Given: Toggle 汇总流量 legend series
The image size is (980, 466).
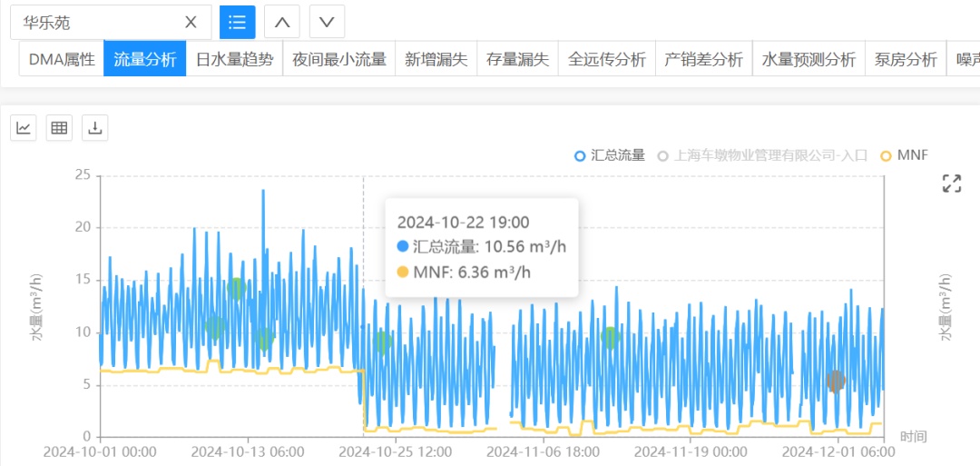Looking at the screenshot, I should point(610,155).
